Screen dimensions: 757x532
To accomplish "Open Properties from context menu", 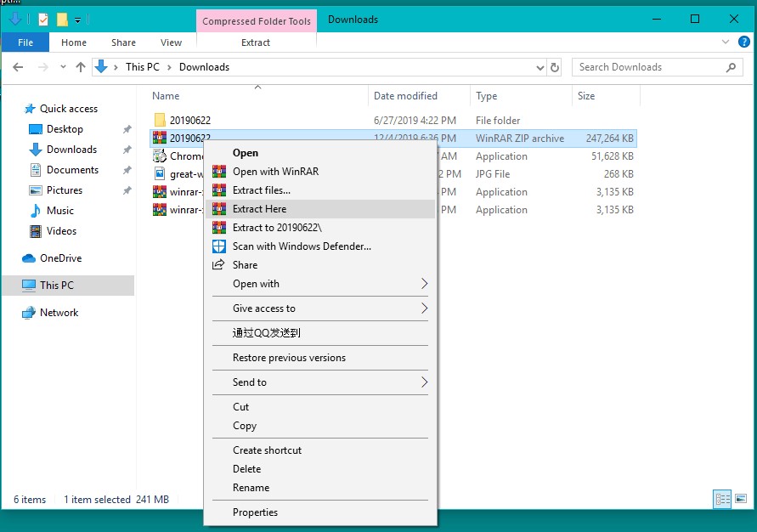I will (320, 512).
